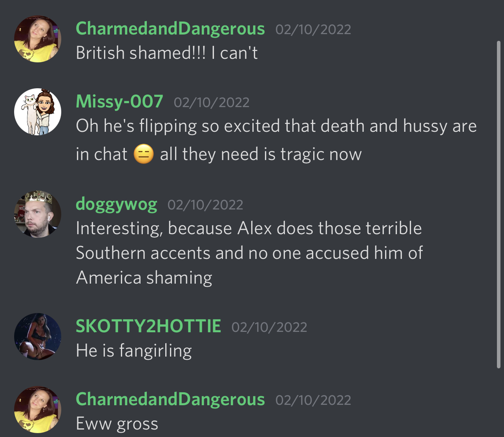Select SKOTTY2HOTTIE's profile picture
Screen dimensions: 504x437
[38, 336]
